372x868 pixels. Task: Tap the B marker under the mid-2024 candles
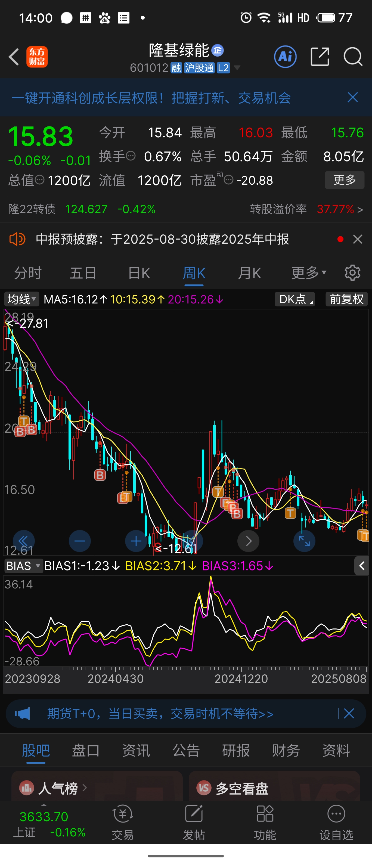point(100,475)
